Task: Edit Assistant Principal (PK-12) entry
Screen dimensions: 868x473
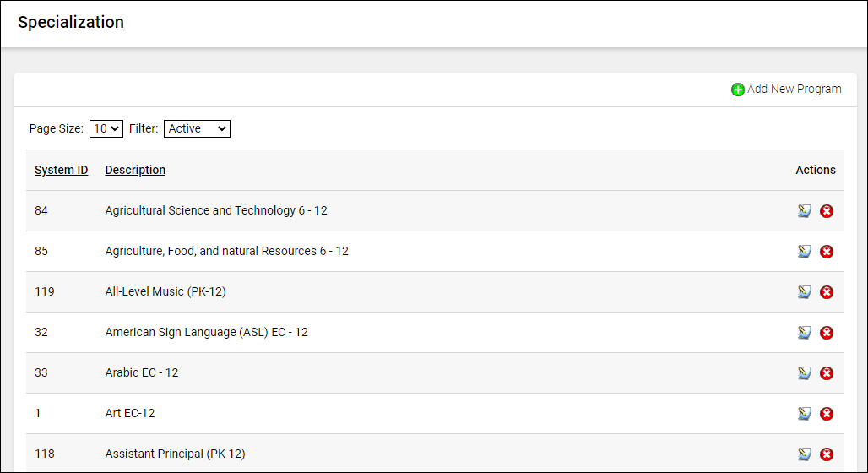Action: pyautogui.click(x=805, y=454)
